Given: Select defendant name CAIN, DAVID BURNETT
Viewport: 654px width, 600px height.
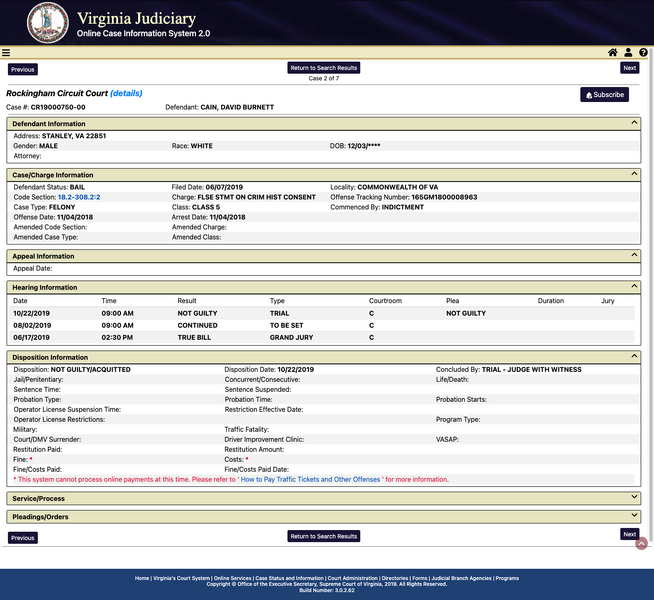Looking at the screenshot, I should click(237, 107).
